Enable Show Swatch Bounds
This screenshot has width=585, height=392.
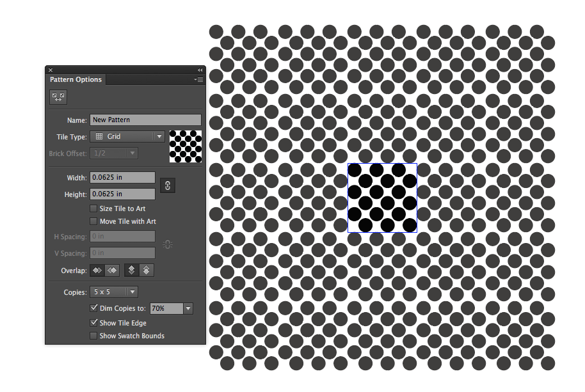click(x=93, y=335)
